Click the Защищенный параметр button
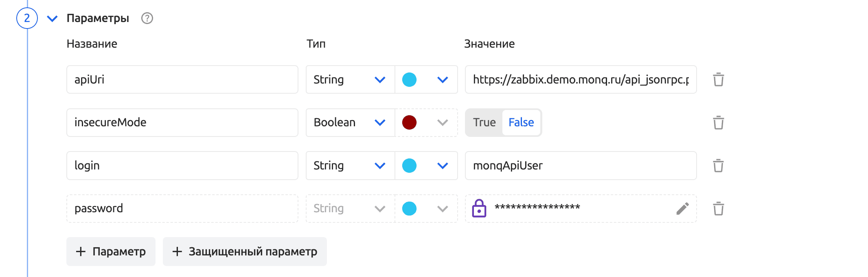Screen dimensions: 868x277 [x=245, y=252]
